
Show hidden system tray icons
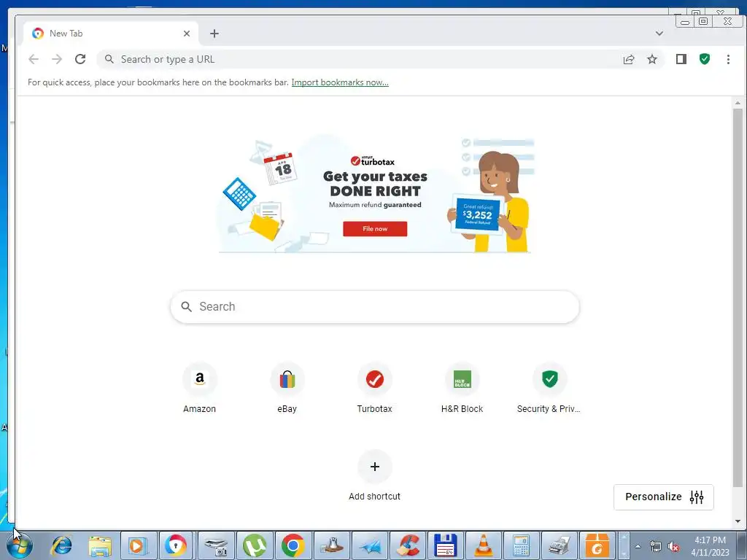638,546
